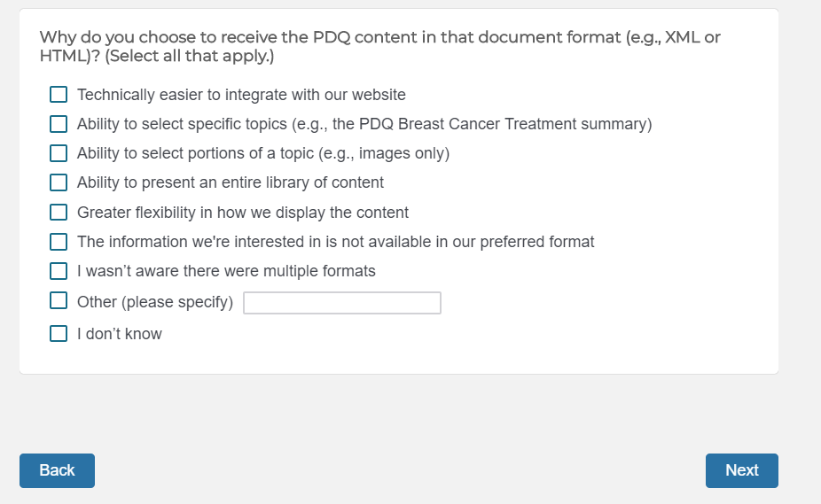Mark the 'I don't know' checkbox
The height and width of the screenshot is (504, 821).
(x=59, y=334)
